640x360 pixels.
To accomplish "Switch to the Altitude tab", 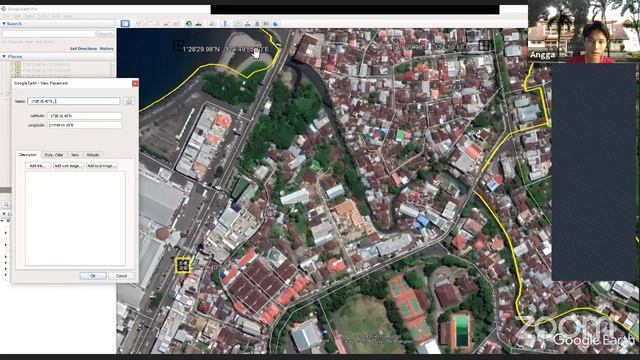I will pos(93,155).
